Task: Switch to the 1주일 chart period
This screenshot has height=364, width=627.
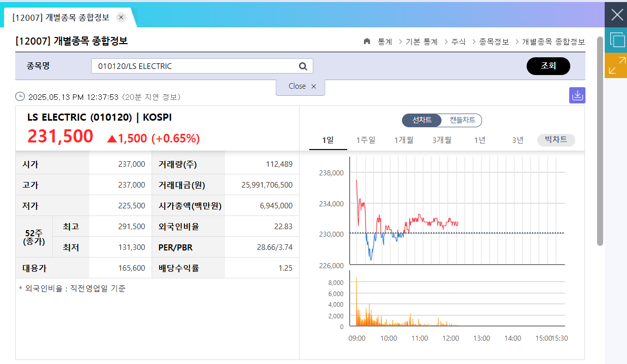Action: pyautogui.click(x=365, y=140)
